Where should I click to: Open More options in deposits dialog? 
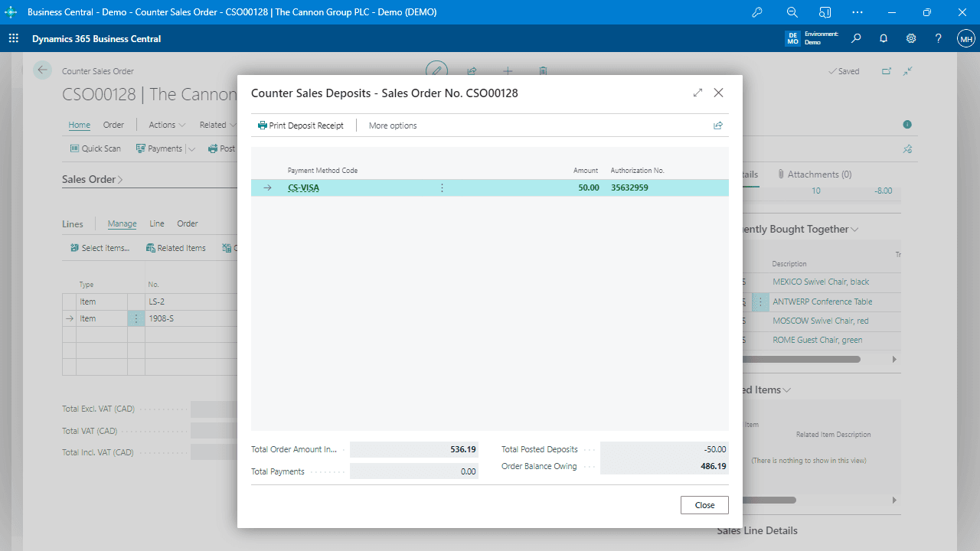click(x=393, y=126)
